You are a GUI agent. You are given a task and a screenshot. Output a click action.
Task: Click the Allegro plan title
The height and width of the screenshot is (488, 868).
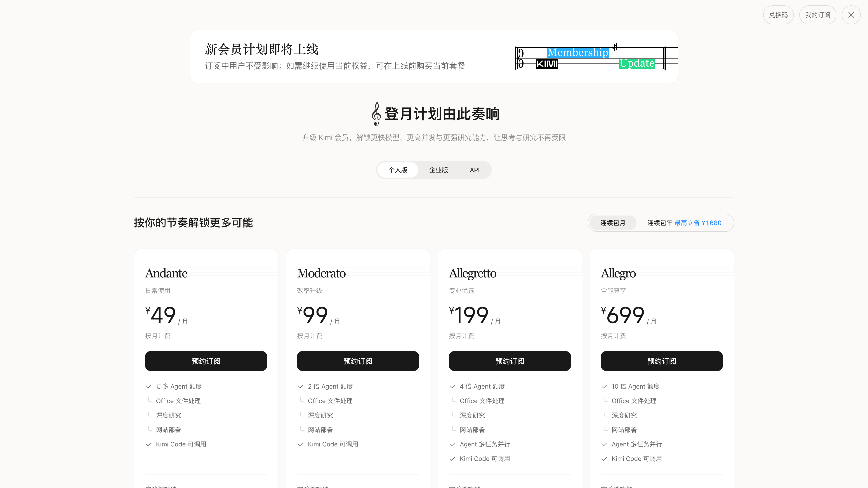(x=618, y=273)
